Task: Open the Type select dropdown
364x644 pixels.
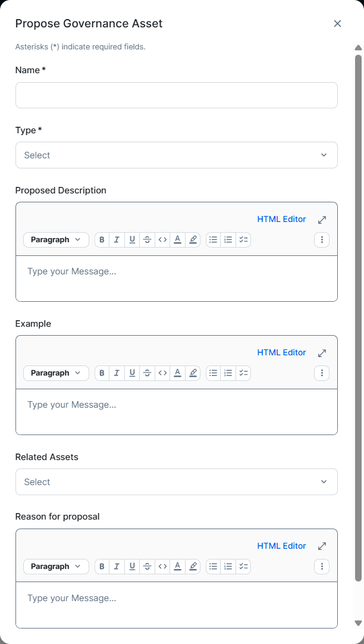Action: (177, 155)
